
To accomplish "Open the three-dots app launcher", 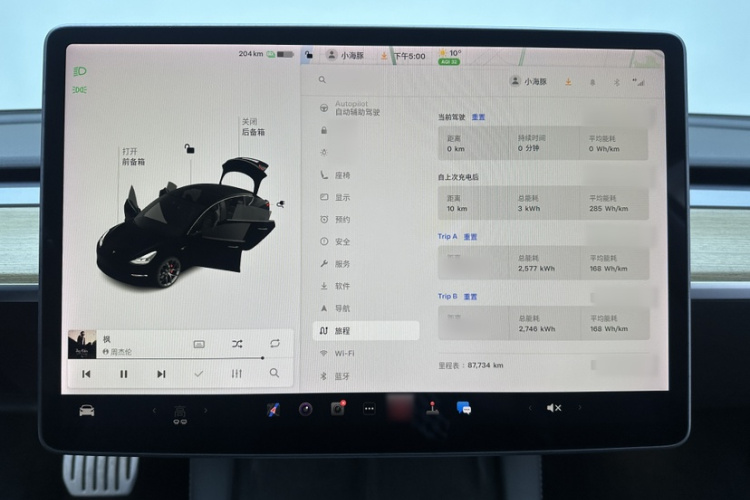I will pos(369,409).
